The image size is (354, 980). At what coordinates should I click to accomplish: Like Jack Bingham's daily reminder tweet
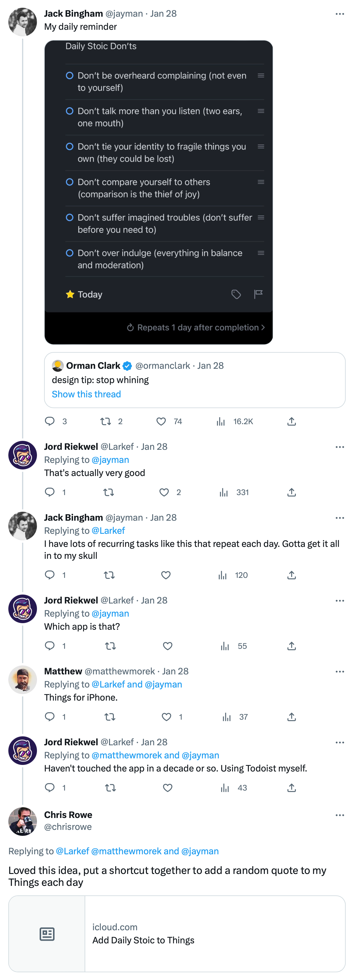click(161, 421)
